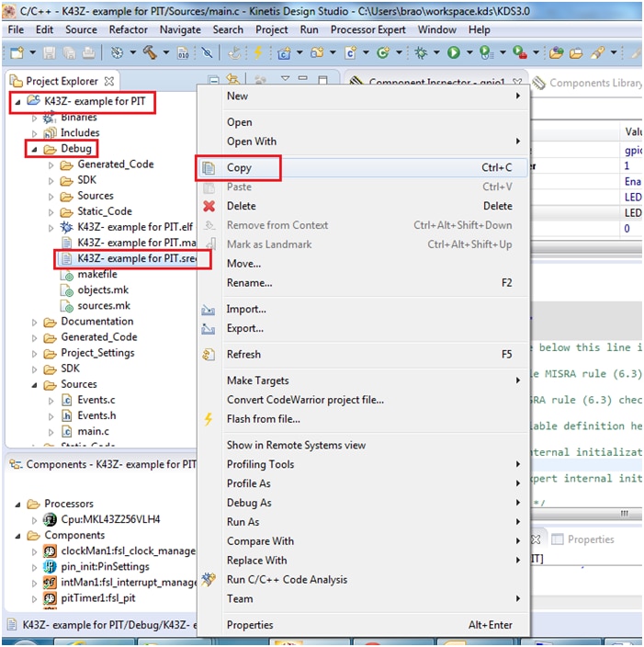
Task: Click the Search torch toolbar icon
Action: (x=597, y=52)
